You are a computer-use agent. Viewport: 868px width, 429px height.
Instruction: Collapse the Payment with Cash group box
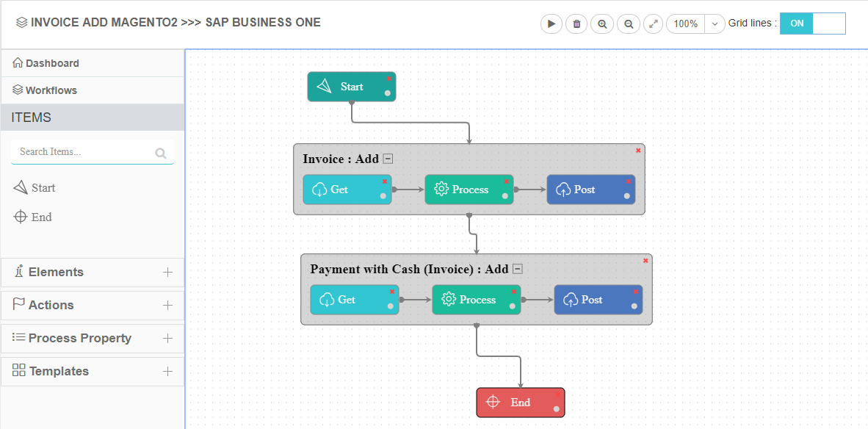pyautogui.click(x=517, y=269)
